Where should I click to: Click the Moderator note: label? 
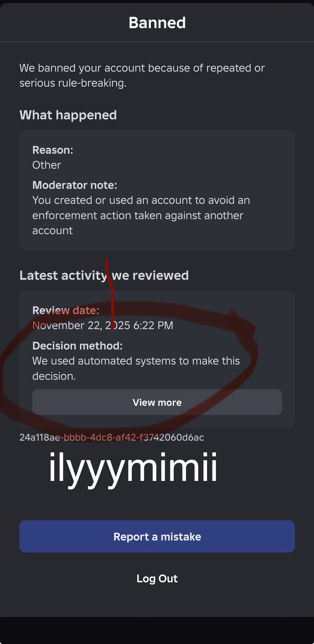coord(75,185)
